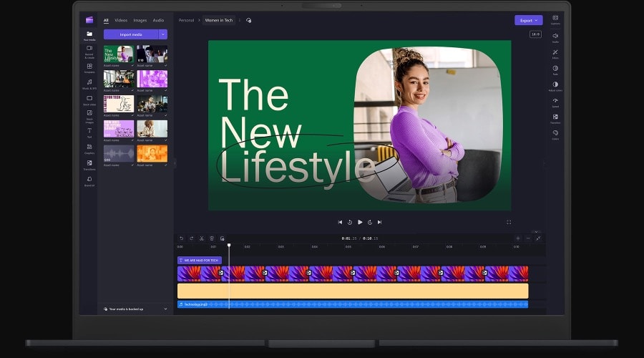644x358 pixels.
Task: Expand the Import media dropdown arrow
Action: click(163, 34)
